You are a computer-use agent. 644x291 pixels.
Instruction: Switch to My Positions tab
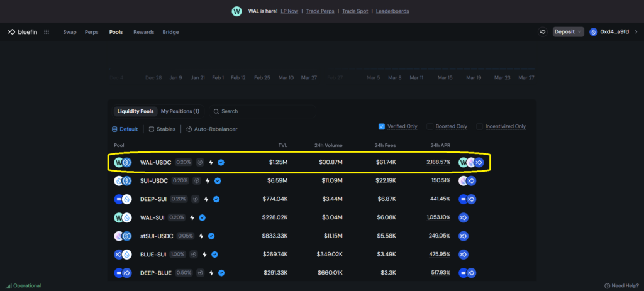click(x=180, y=111)
